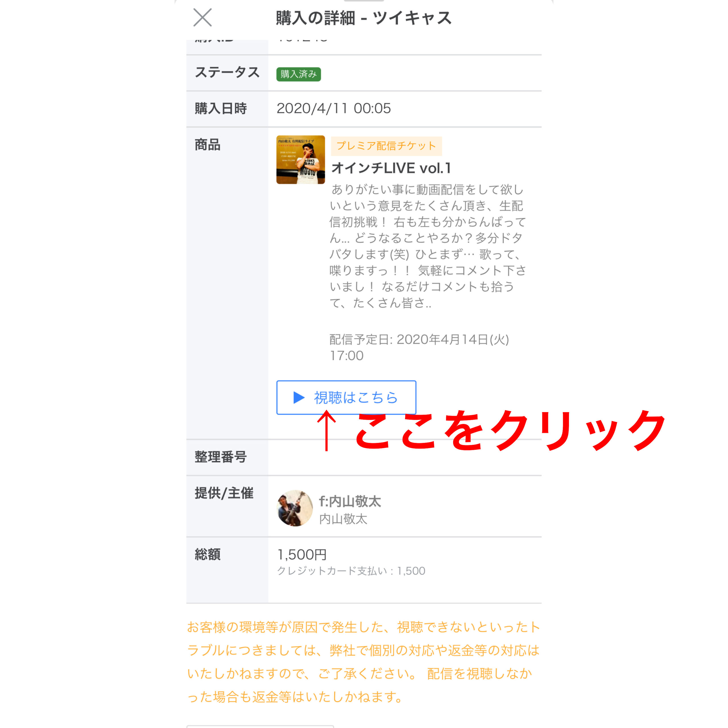Click the 購入済み status badge

(x=298, y=74)
